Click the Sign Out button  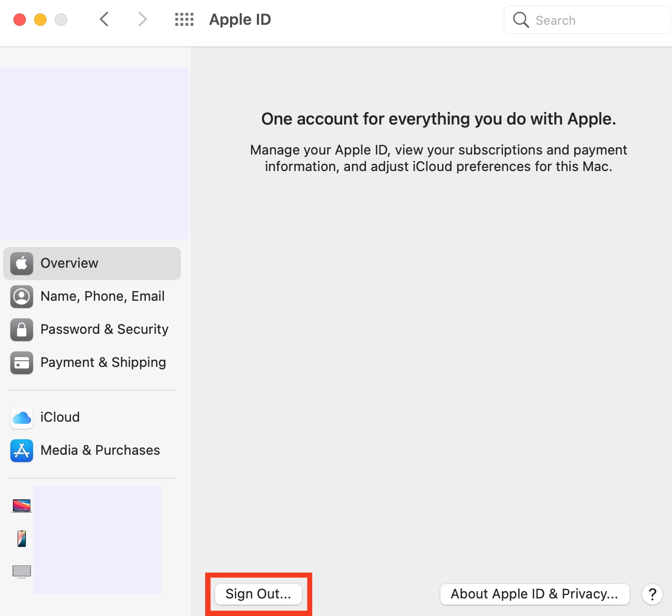(258, 594)
